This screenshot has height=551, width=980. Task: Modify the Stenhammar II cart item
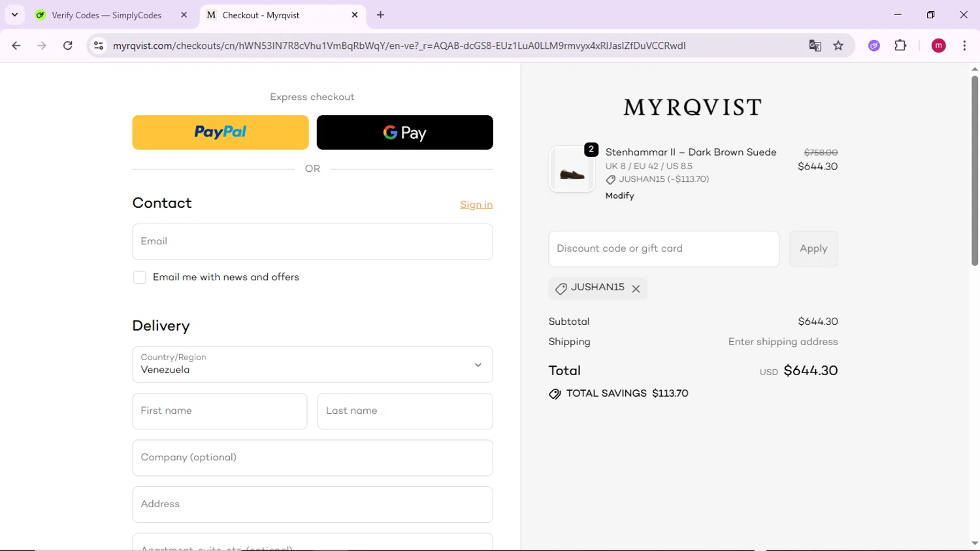(619, 195)
